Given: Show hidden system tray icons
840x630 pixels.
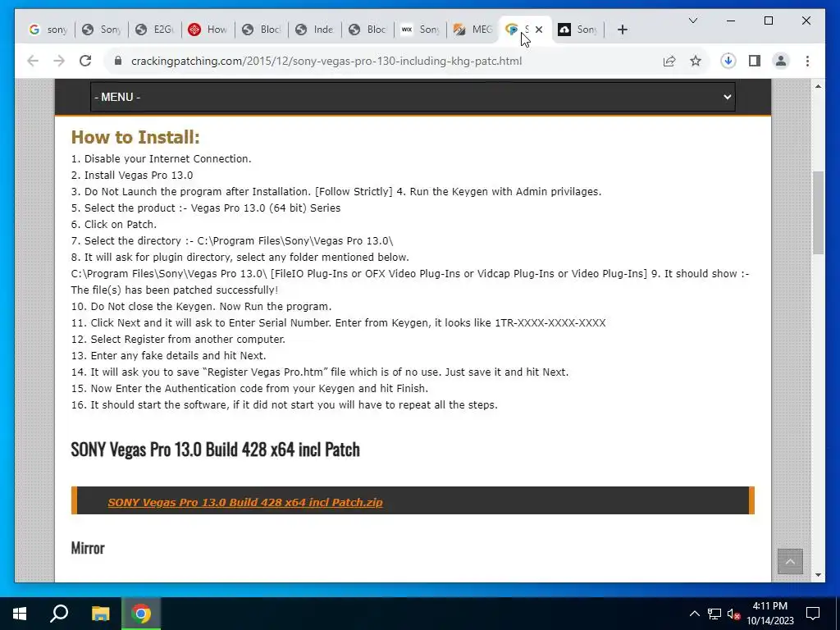Looking at the screenshot, I should (694, 614).
